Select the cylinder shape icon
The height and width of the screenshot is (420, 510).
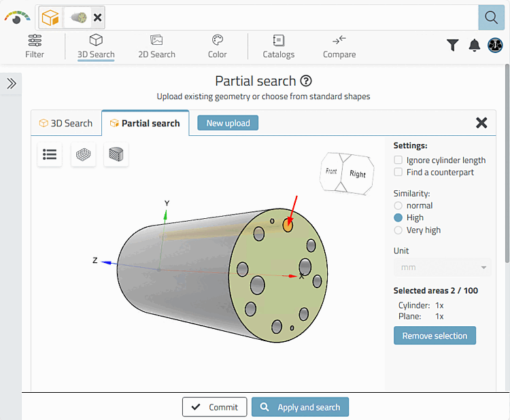pos(116,154)
